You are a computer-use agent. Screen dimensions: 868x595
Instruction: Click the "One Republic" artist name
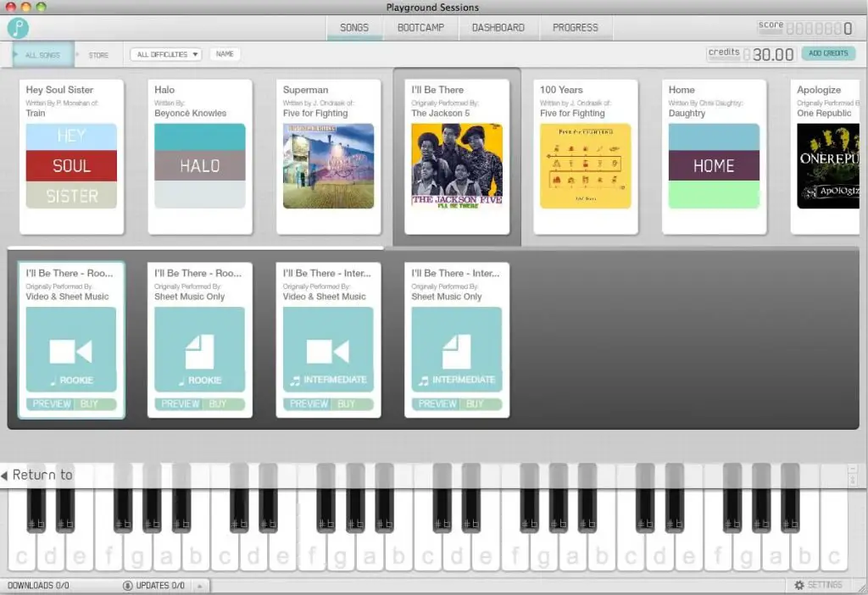(x=824, y=113)
